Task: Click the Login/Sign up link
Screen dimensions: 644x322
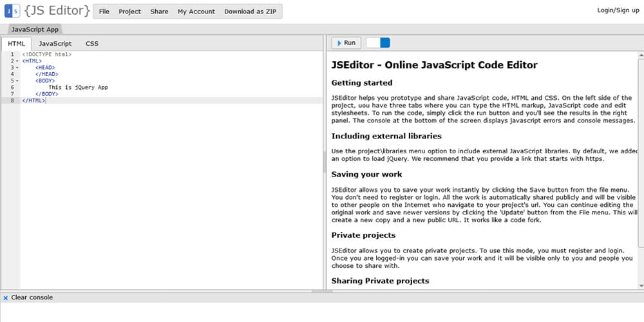Action: (618, 10)
